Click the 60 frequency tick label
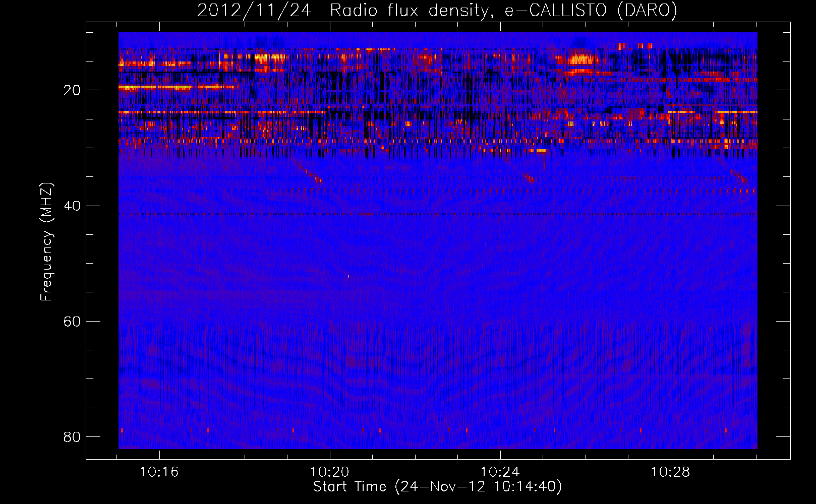 click(72, 321)
